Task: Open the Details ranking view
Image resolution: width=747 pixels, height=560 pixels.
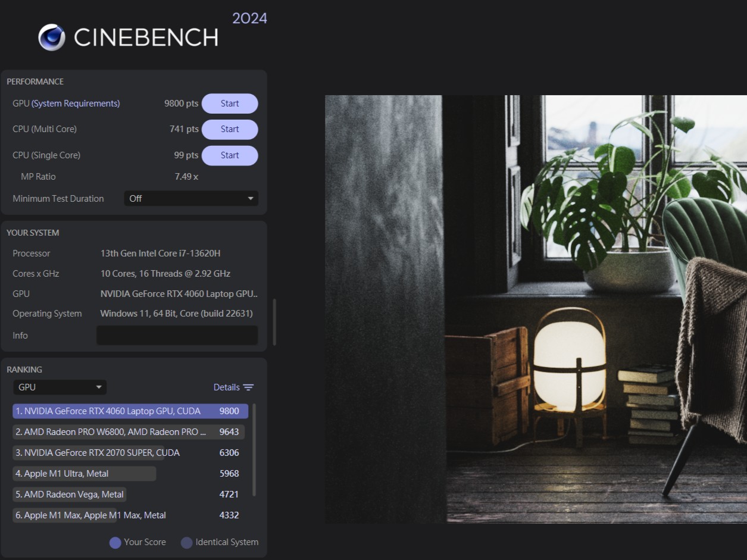Action: pyautogui.click(x=226, y=387)
